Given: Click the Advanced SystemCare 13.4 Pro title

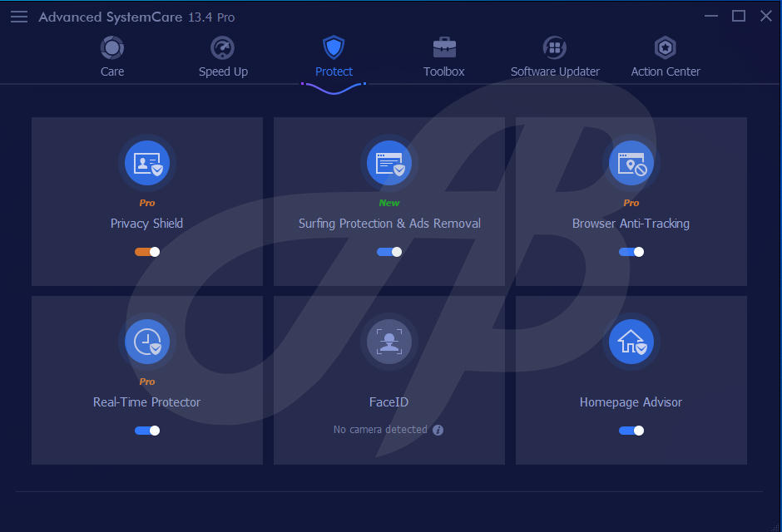Looking at the screenshot, I should pyautogui.click(x=136, y=17).
